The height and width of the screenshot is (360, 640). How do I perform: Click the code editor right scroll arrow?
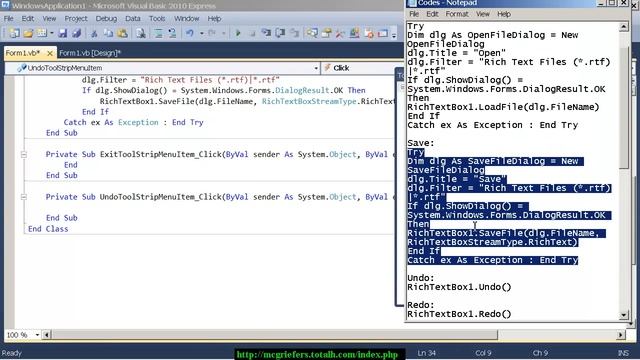pos(621,335)
